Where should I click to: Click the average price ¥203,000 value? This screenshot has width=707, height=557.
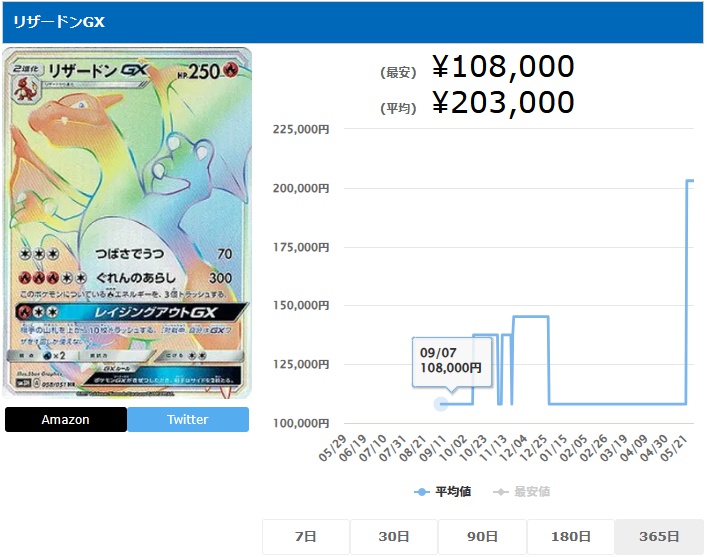tap(503, 103)
